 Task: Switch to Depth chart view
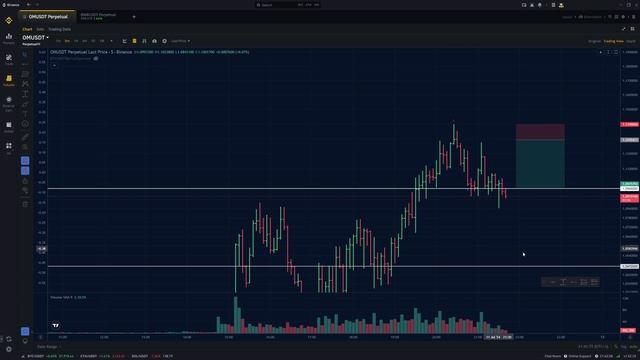[631, 41]
